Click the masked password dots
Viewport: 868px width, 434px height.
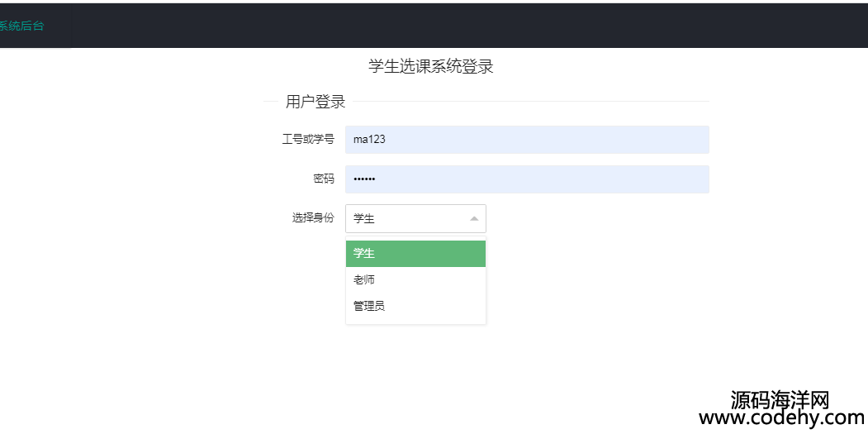tap(364, 179)
